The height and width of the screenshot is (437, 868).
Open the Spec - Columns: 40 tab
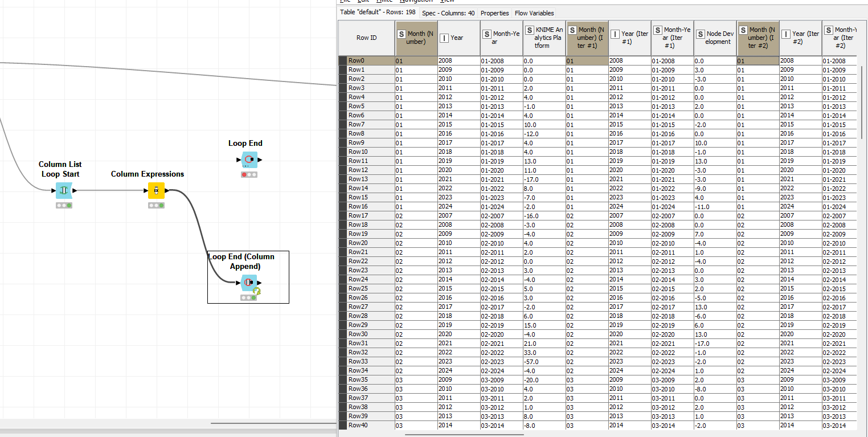(448, 13)
